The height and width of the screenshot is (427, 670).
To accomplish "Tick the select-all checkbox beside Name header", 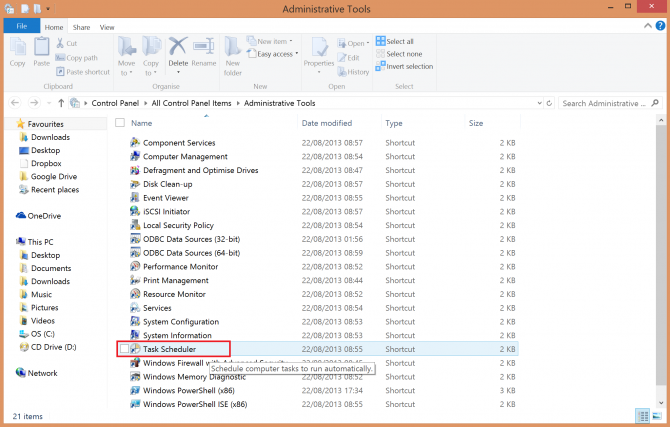I will [120, 123].
